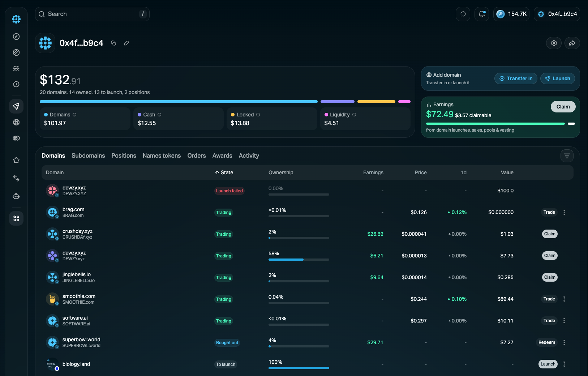
Task: Sort table by State column
Action: click(224, 172)
